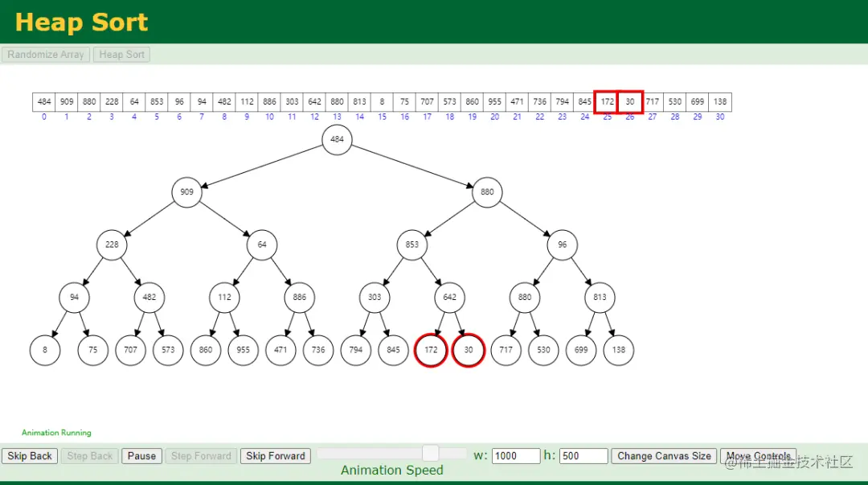Click tree node 94
Image resolution: width=868 pixels, height=485 pixels.
(x=74, y=297)
